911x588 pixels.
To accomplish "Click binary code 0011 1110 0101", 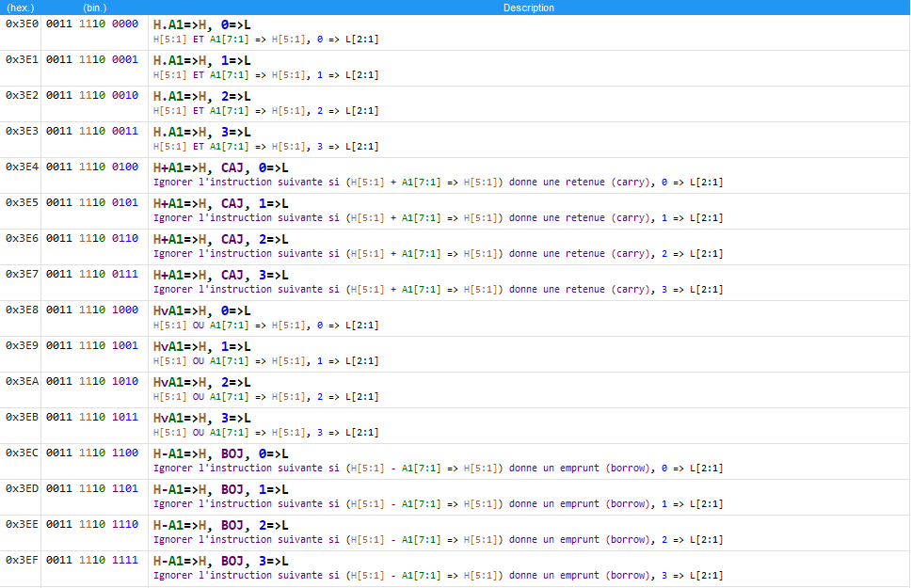I will point(92,203).
